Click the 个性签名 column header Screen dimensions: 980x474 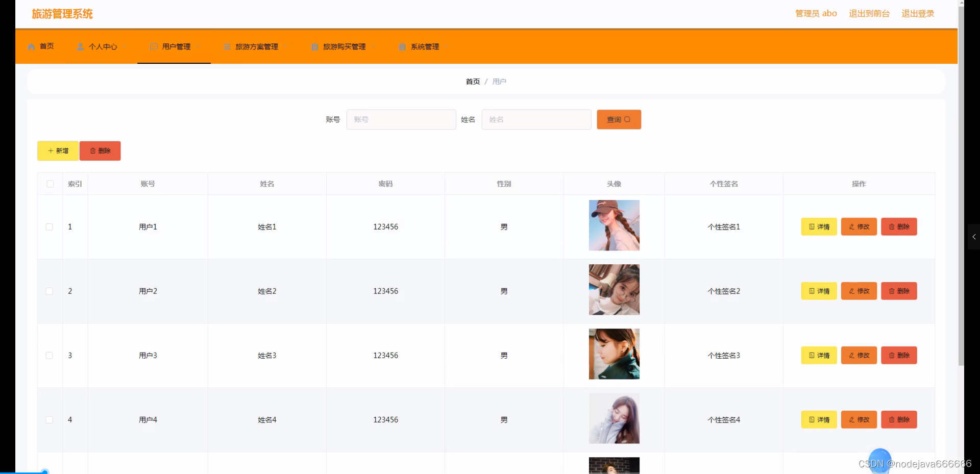[x=724, y=184]
